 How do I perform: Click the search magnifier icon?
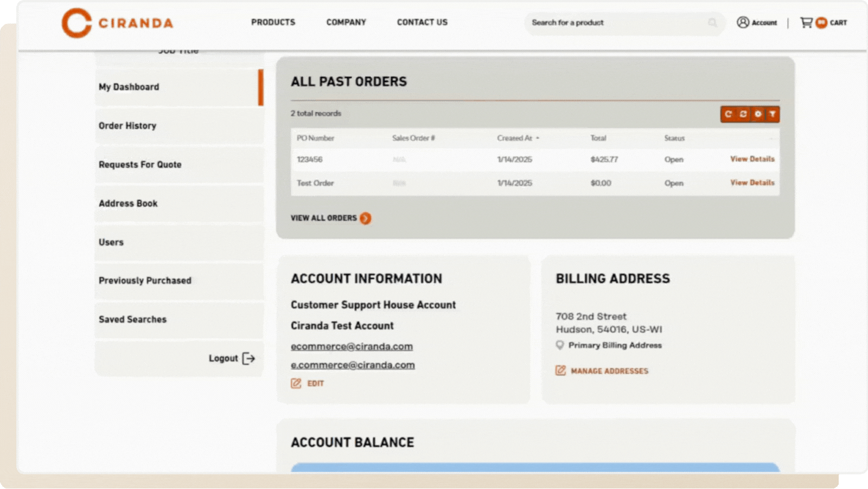tap(712, 22)
